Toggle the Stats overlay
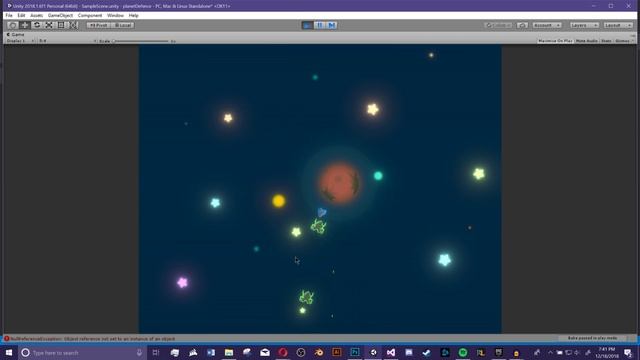Image resolution: width=640 pixels, height=360 pixels. [606, 41]
